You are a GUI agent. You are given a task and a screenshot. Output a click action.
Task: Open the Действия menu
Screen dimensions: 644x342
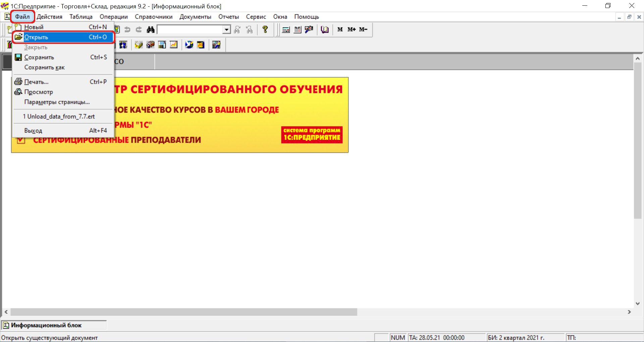point(50,17)
